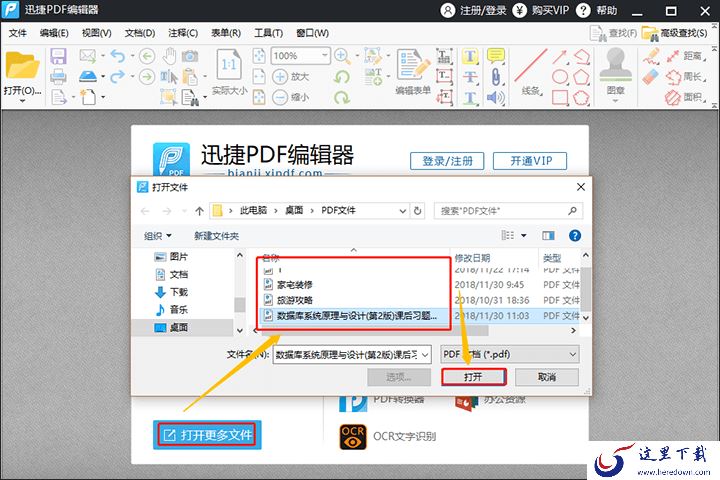
Task: Click the 高级查找(S) advanced search button
Action: (x=675, y=33)
